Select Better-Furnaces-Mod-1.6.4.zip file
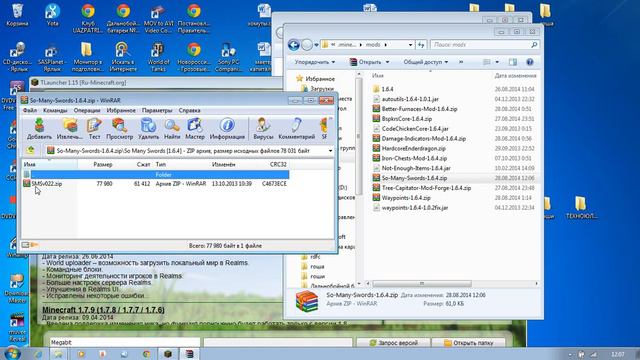This screenshot has height=360, width=640. pyautogui.click(x=419, y=109)
